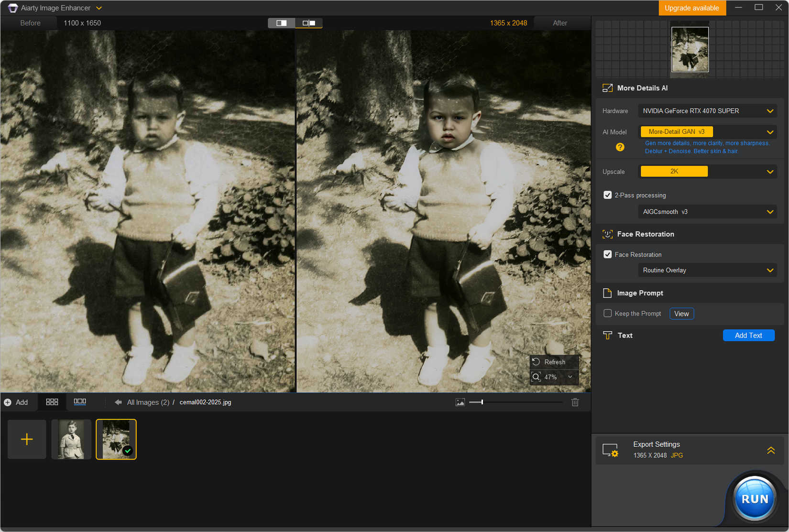
Task: Click the grid view icon in image strip
Action: [x=52, y=402]
